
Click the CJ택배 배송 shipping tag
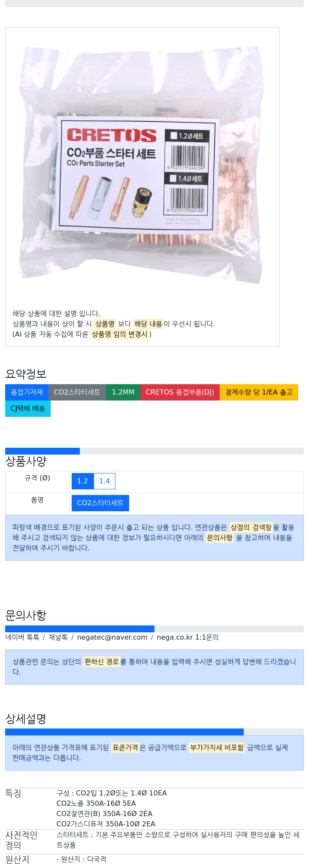[28, 408]
